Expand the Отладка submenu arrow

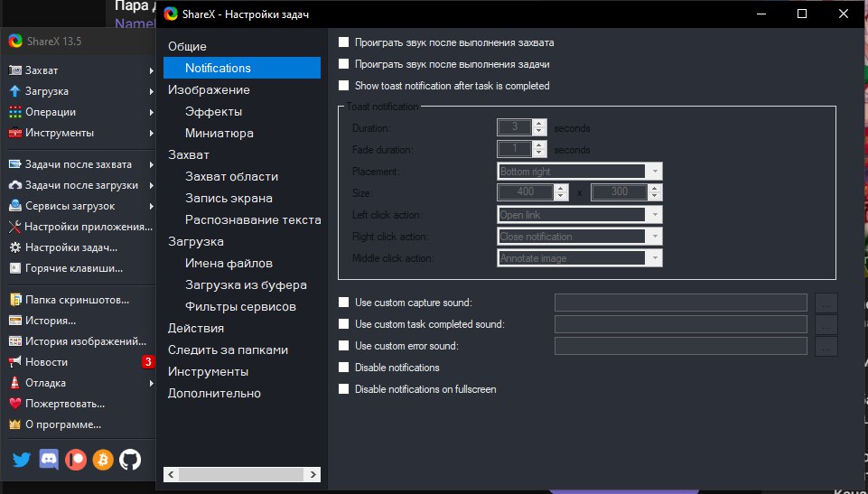(x=151, y=383)
